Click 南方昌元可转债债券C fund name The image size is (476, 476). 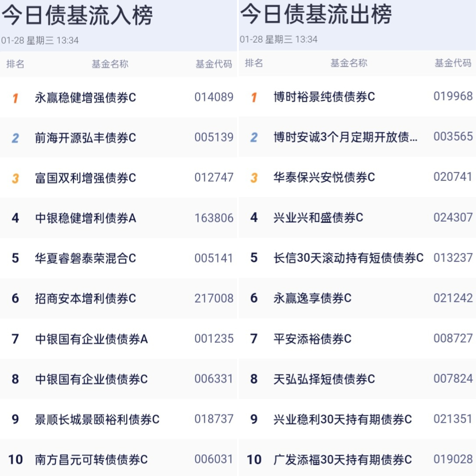tap(91, 460)
